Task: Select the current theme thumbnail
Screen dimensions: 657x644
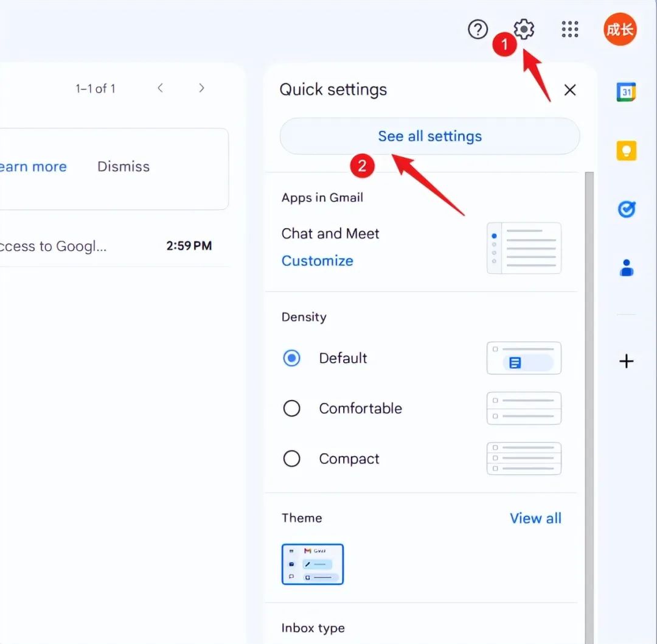Action: tap(313, 564)
